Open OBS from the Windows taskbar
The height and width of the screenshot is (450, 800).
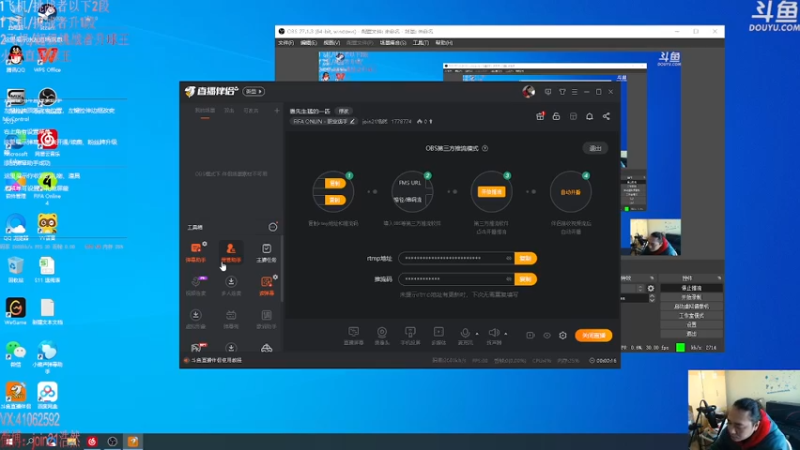112,441
